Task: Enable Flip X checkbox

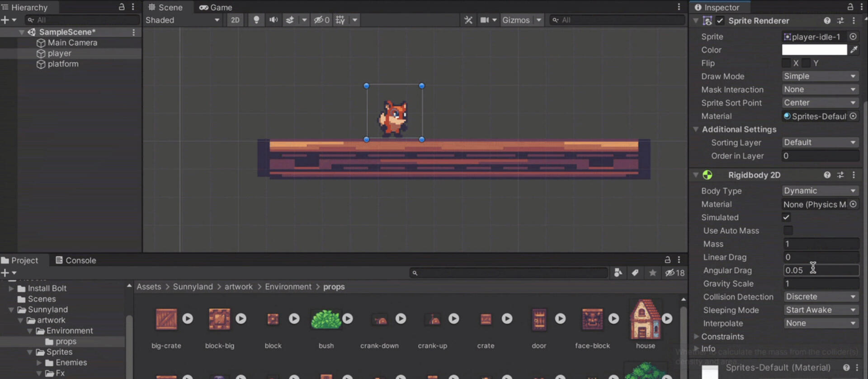Action: [787, 63]
